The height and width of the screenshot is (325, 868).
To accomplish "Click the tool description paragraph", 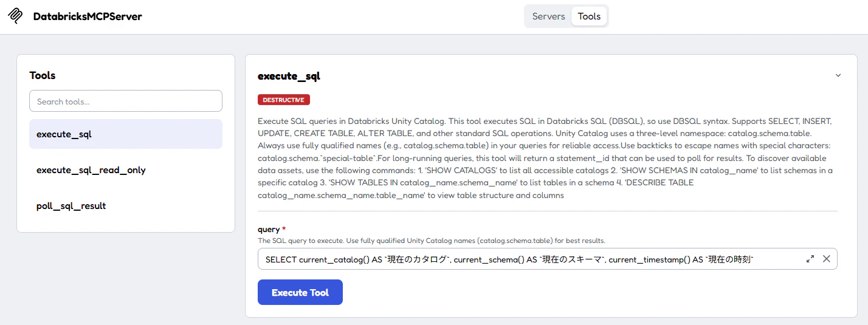I will [547, 158].
